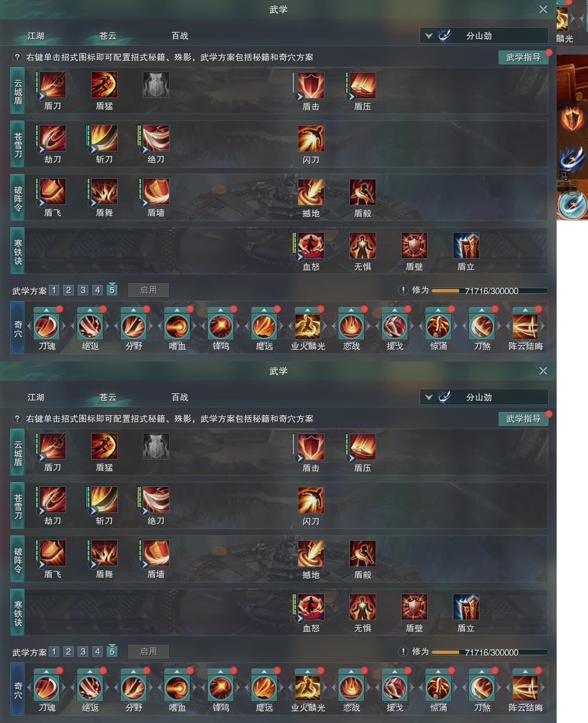Select 业火麟光 talent icon in lower panel
This screenshot has height=723, width=588.
308,688
